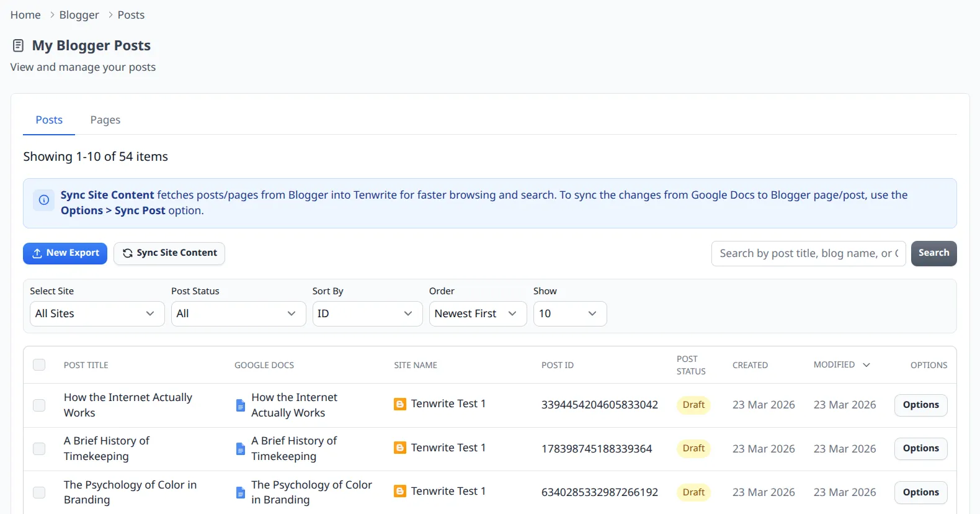Click the Post Title column header
The width and height of the screenshot is (980, 514).
click(x=86, y=365)
